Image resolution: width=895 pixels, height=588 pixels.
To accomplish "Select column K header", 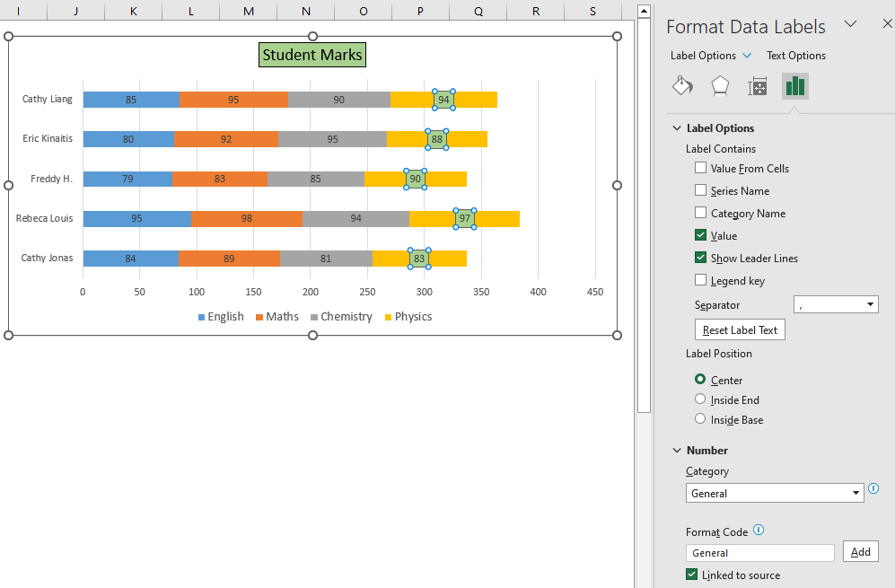I will 134,11.
